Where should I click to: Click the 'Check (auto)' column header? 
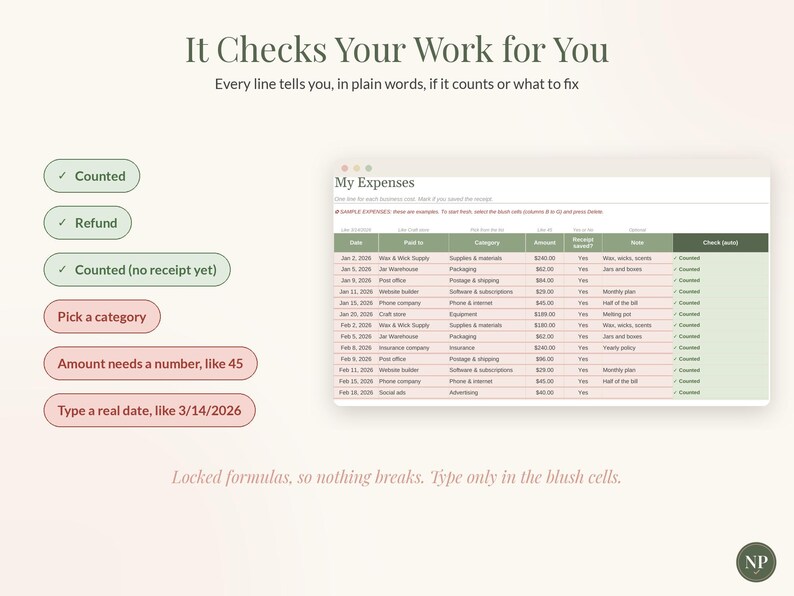click(x=720, y=243)
